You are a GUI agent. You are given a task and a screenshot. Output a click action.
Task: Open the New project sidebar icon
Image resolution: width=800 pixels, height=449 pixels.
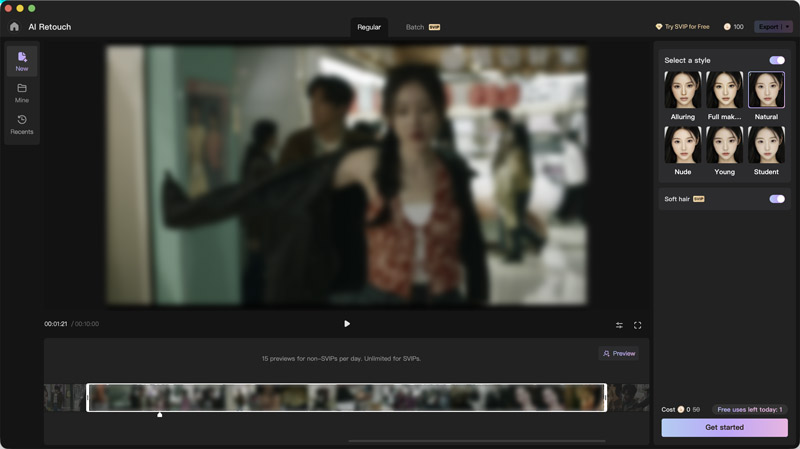coord(22,61)
